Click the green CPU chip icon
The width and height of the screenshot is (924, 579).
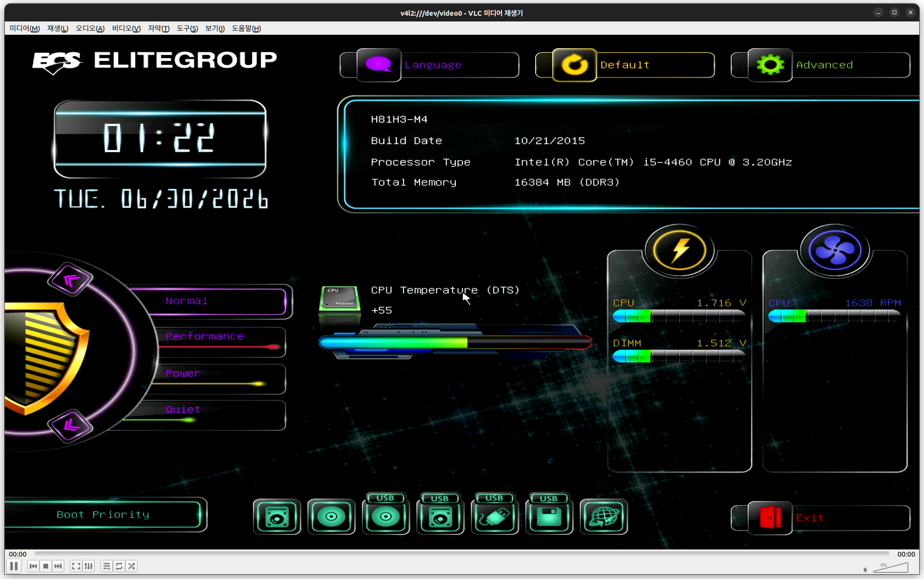(x=340, y=298)
